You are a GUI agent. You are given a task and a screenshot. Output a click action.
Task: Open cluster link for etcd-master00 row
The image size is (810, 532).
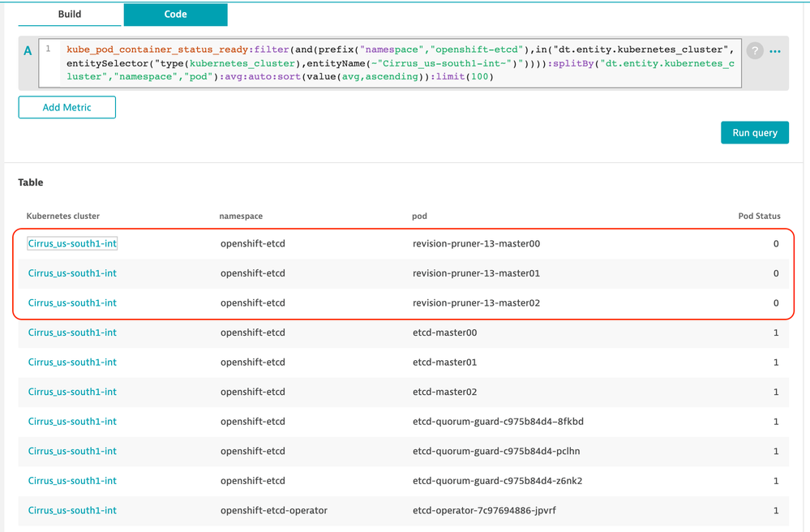click(x=72, y=332)
